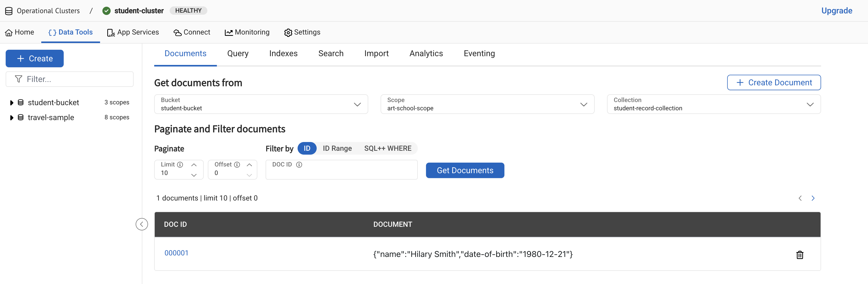
Task: Go to previous page of documents
Action: pos(800,198)
